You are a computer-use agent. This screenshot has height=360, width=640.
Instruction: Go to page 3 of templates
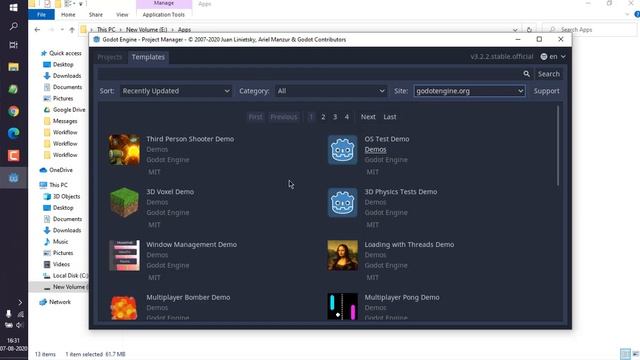(x=335, y=117)
